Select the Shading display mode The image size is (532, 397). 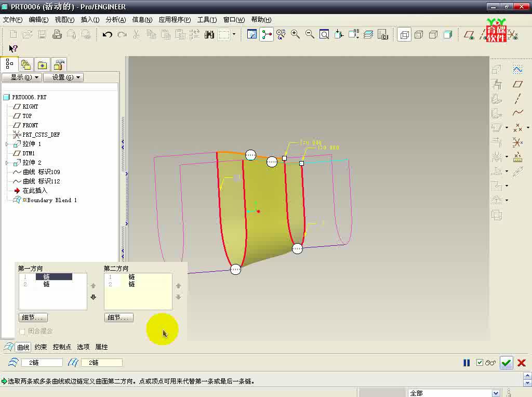pos(448,35)
